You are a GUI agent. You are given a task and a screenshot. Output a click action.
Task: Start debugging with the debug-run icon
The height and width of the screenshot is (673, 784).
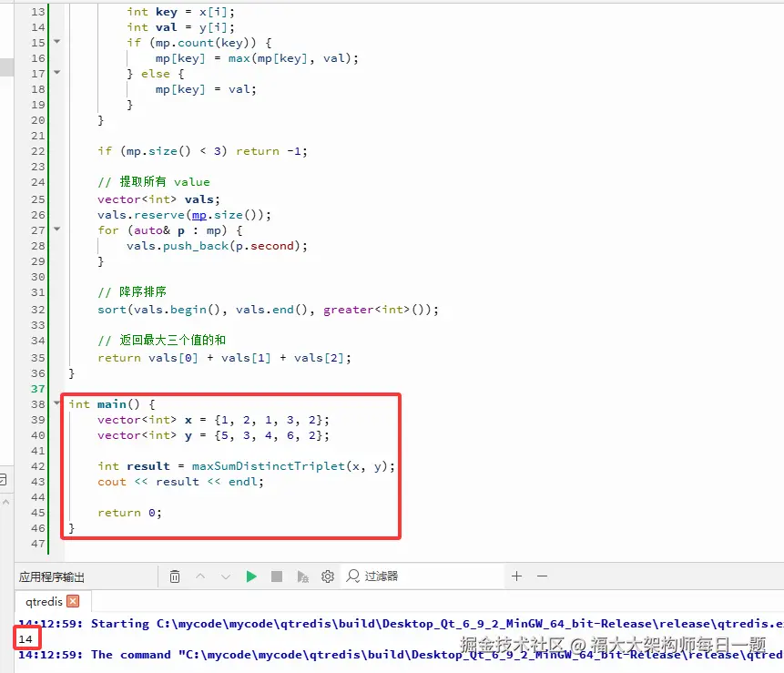(x=302, y=577)
